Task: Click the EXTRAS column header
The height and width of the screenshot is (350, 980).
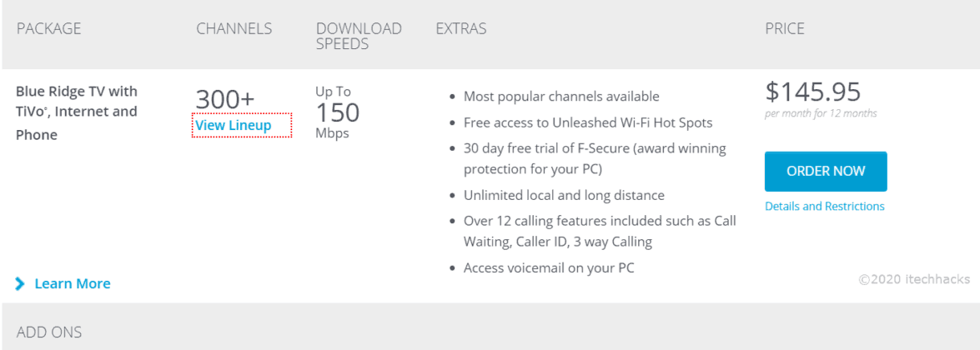Action: pyautogui.click(x=460, y=29)
